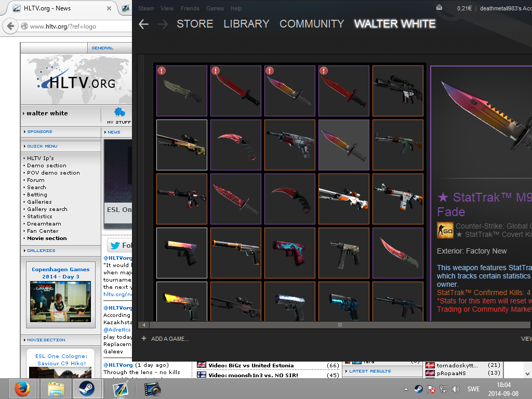Click the flag with red X tray icon
The height and width of the screenshot is (399, 532).
431,389
